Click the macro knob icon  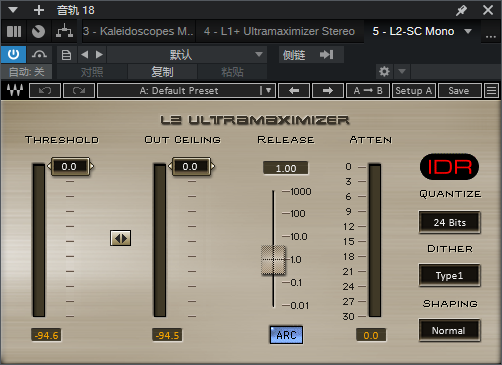(x=38, y=32)
